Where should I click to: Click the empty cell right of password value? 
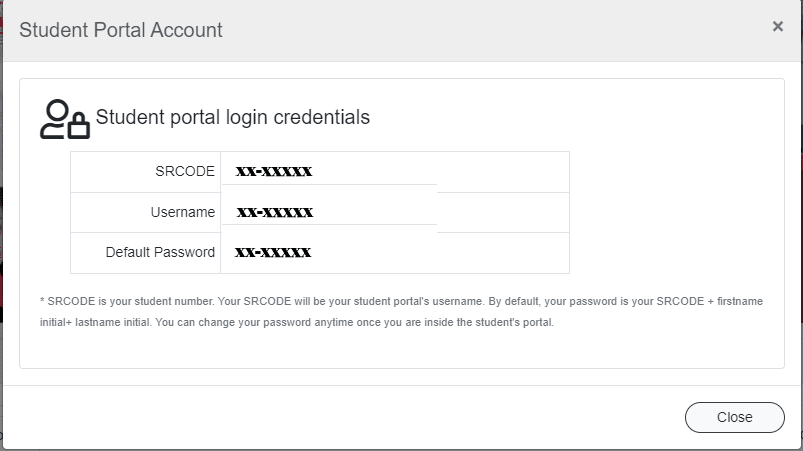click(x=503, y=252)
